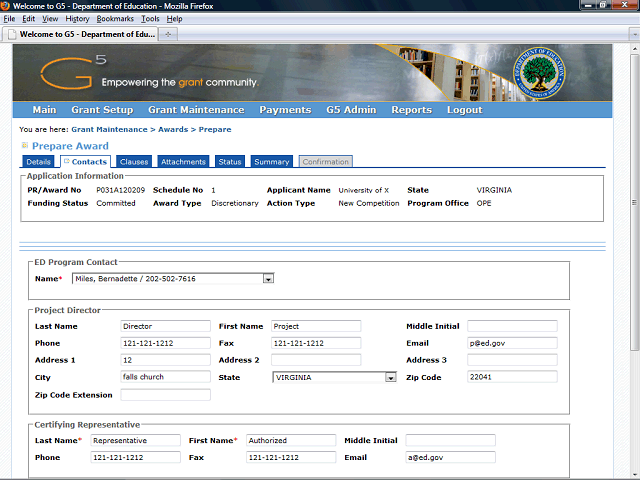Click the Project Director Email field
Viewport: 640px width, 480px height.
click(x=511, y=343)
